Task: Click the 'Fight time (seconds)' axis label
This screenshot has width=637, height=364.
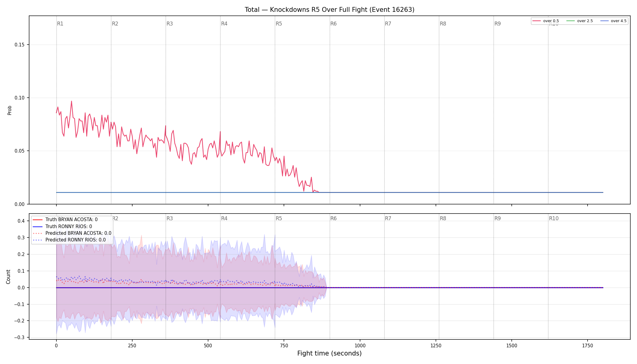Action: tap(329, 353)
